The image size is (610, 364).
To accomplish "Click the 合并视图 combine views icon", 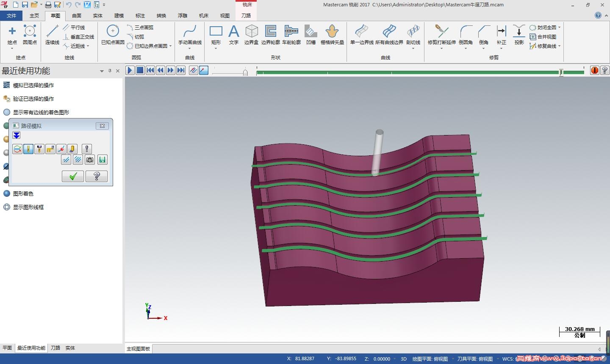I will [x=533, y=37].
